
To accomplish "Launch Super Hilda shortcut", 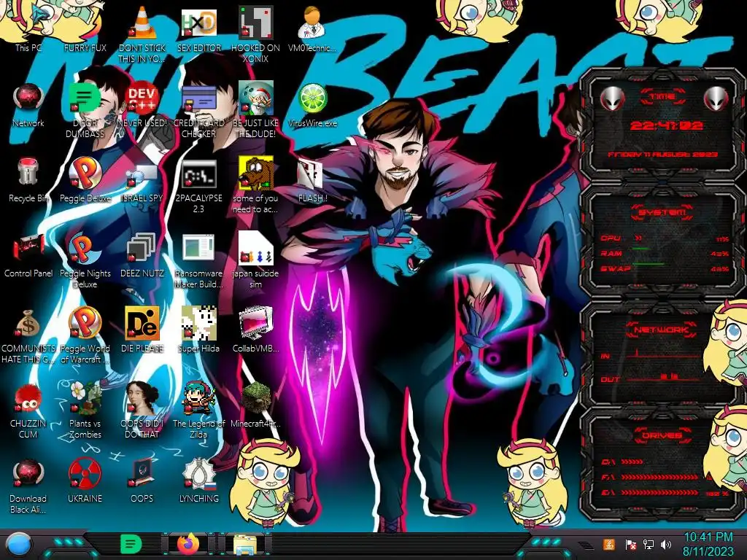I will (x=199, y=330).
